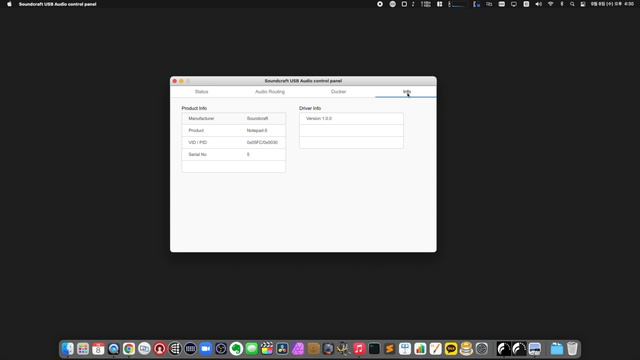Open the Apple menu
The image size is (640, 360).
(x=9, y=4)
